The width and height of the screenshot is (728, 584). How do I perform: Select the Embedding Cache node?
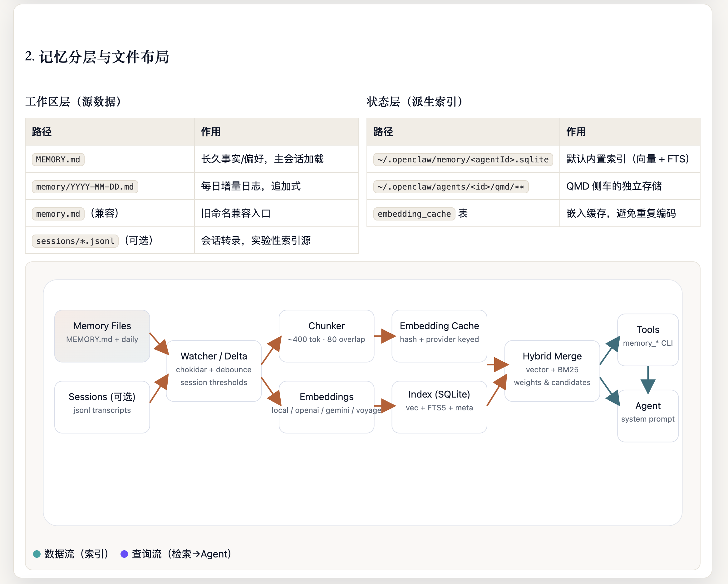pyautogui.click(x=439, y=336)
